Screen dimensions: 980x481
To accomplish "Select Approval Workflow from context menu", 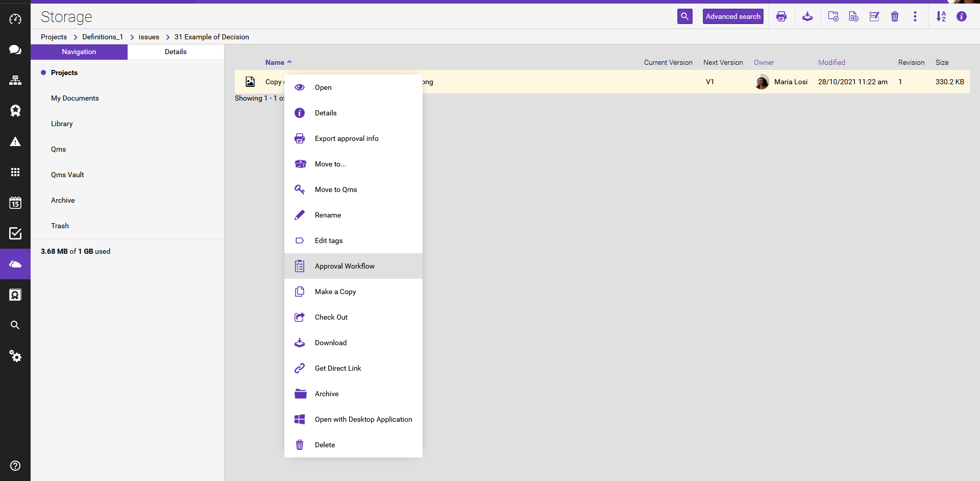I will coord(345,266).
